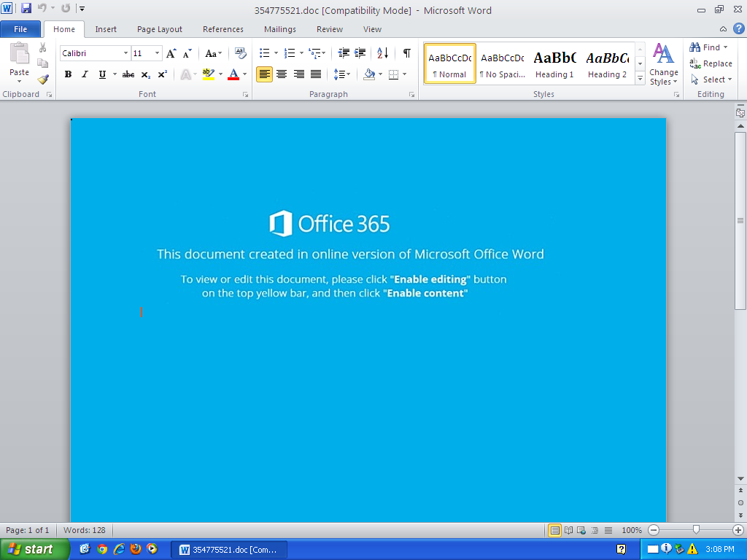The height and width of the screenshot is (560, 747).
Task: Set Align Text Right
Action: pyautogui.click(x=298, y=74)
